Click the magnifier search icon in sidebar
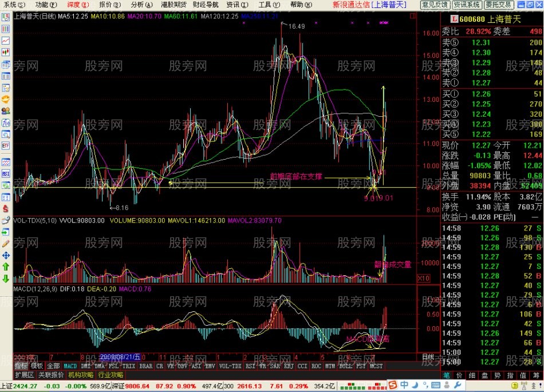The width and height of the screenshot is (544, 392). [x=6, y=134]
